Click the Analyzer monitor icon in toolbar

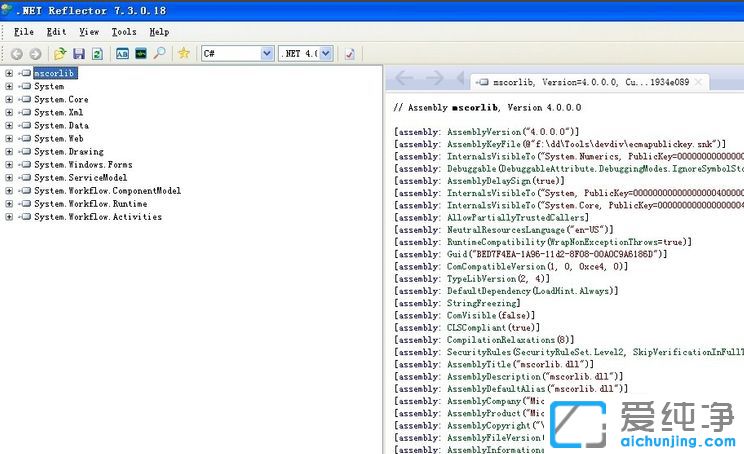click(141, 53)
